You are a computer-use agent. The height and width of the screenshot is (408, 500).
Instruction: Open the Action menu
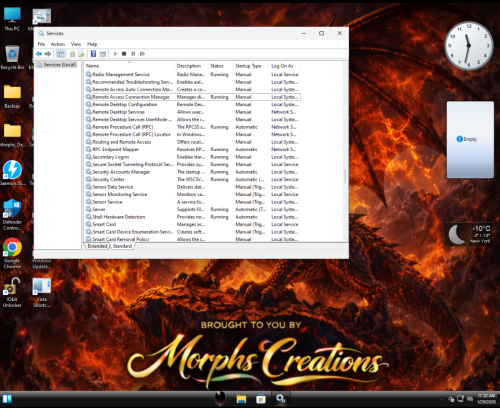(x=58, y=44)
